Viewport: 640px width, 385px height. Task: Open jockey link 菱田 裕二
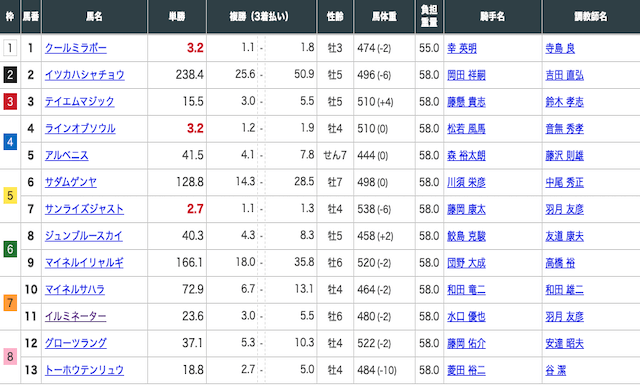[x=466, y=370]
